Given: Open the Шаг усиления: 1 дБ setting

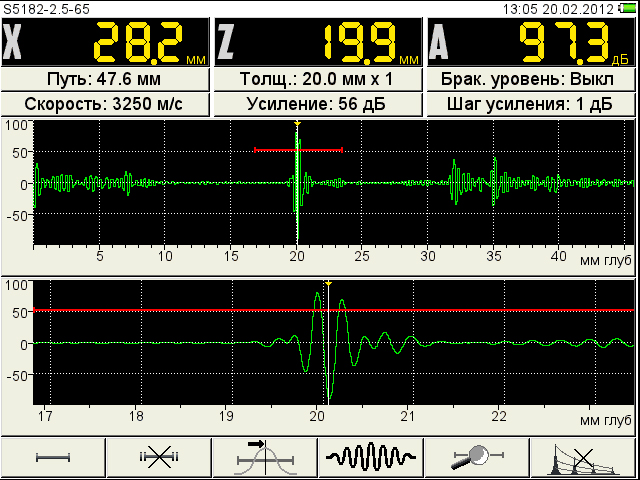Looking at the screenshot, I should [x=532, y=105].
